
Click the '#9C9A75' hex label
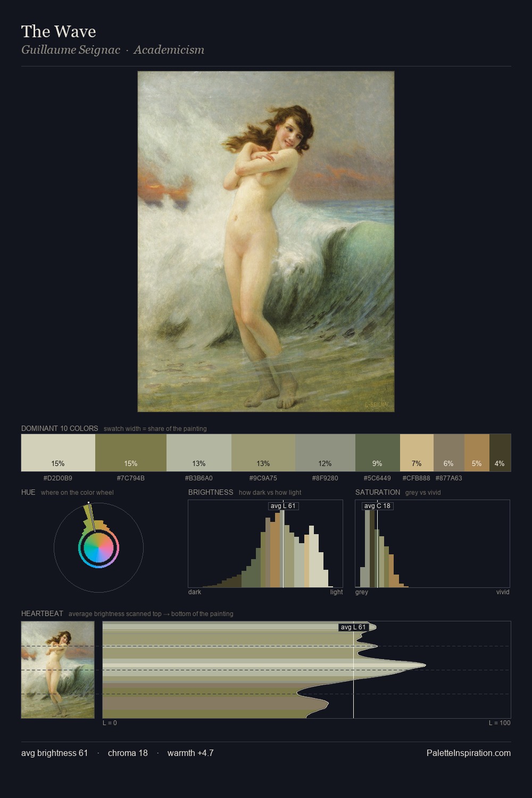point(263,478)
